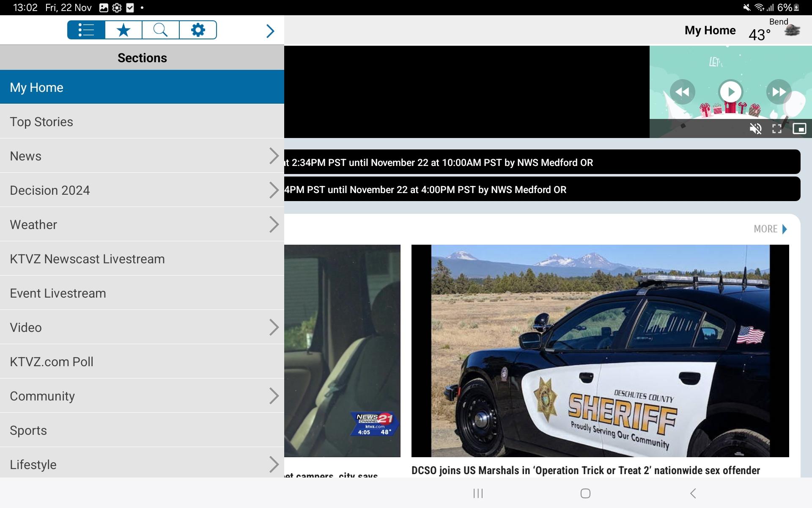
Task: Open the Sections list tab icon
Action: 86,30
